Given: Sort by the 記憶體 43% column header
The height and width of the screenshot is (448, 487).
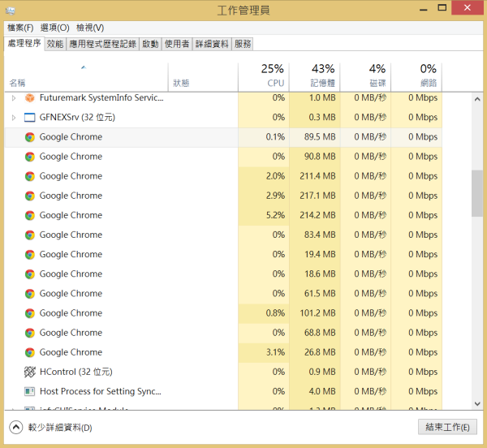Looking at the screenshot, I should pyautogui.click(x=314, y=77).
